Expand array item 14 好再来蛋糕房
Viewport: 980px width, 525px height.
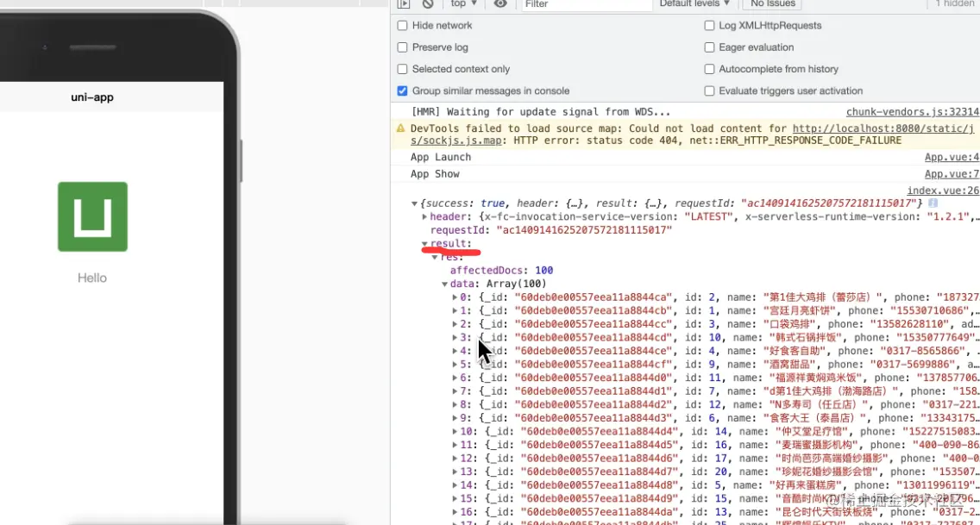[x=455, y=485]
